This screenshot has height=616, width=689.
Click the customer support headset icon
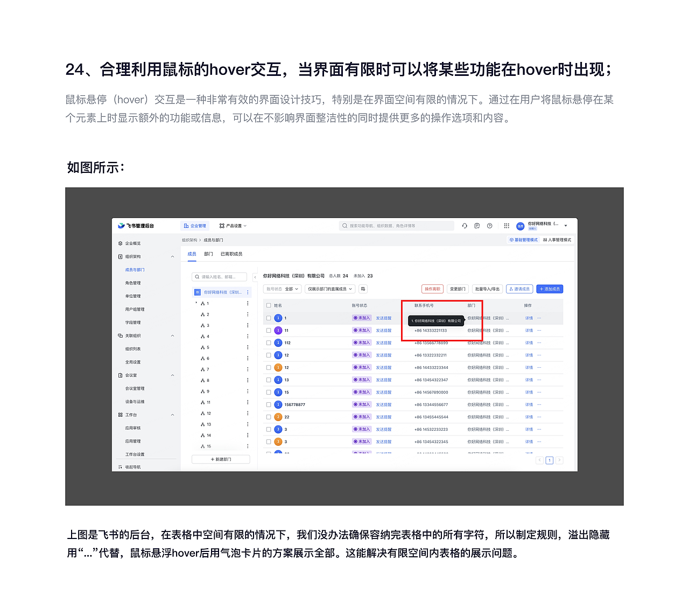tap(465, 226)
